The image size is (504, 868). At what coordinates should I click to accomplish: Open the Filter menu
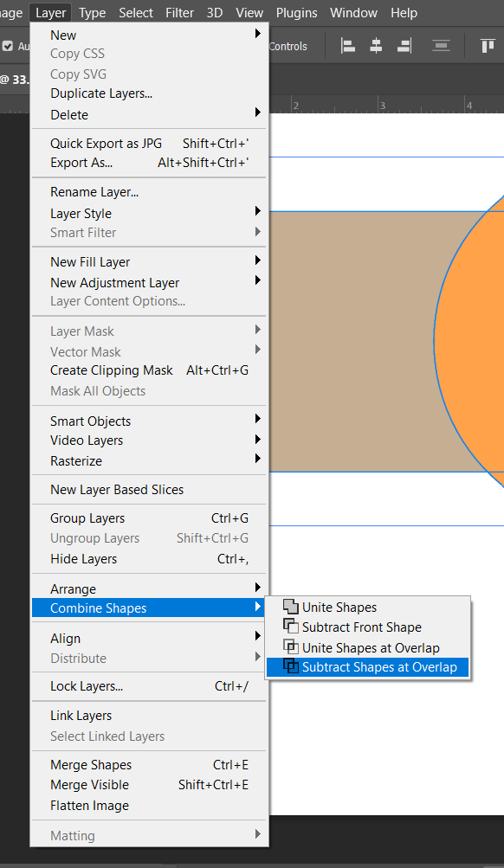(179, 13)
